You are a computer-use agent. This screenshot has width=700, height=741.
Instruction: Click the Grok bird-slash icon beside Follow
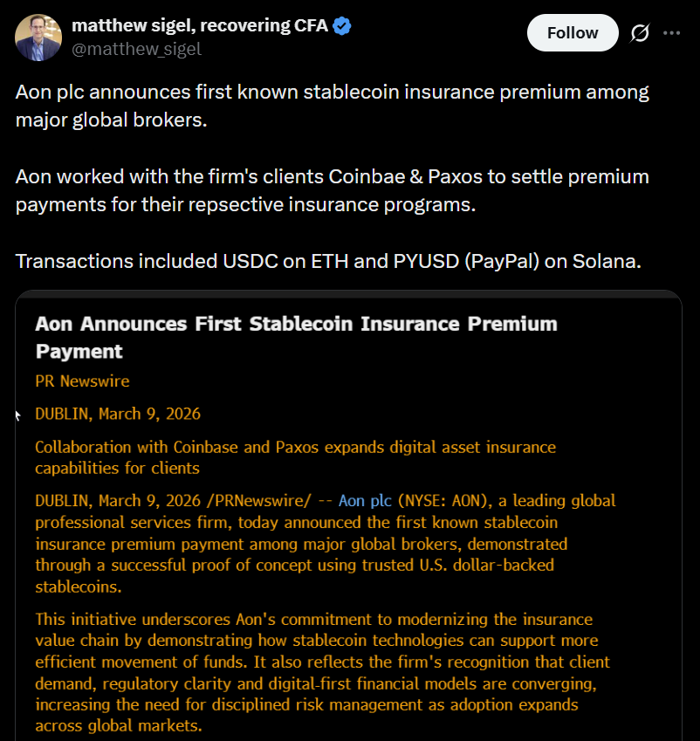pyautogui.click(x=640, y=32)
